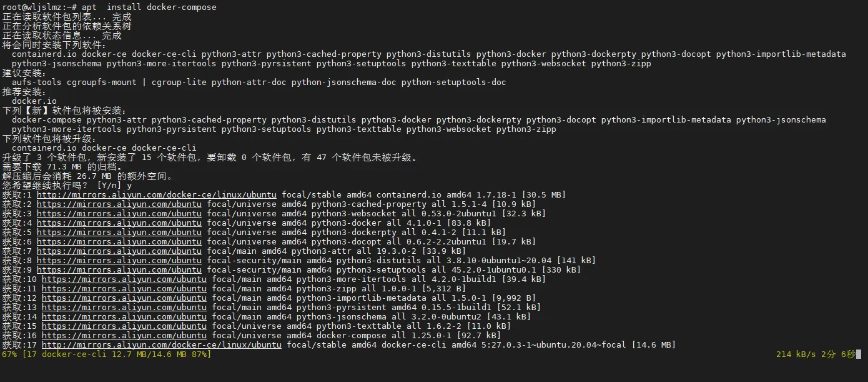The height and width of the screenshot is (382, 868).
Task: Open the URL on the python3-texttable line
Action: tap(124, 326)
